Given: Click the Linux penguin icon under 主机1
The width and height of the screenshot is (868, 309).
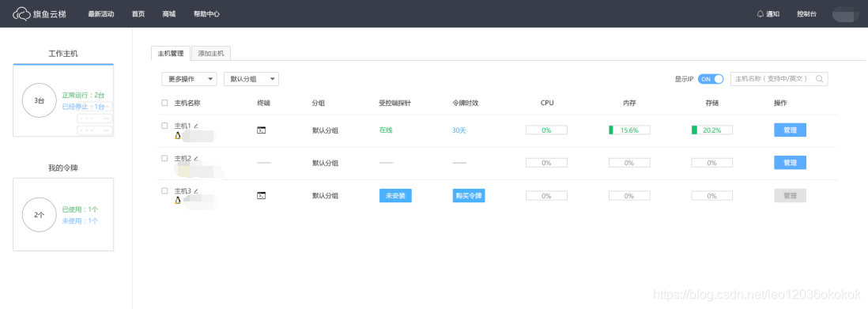Looking at the screenshot, I should click(178, 135).
